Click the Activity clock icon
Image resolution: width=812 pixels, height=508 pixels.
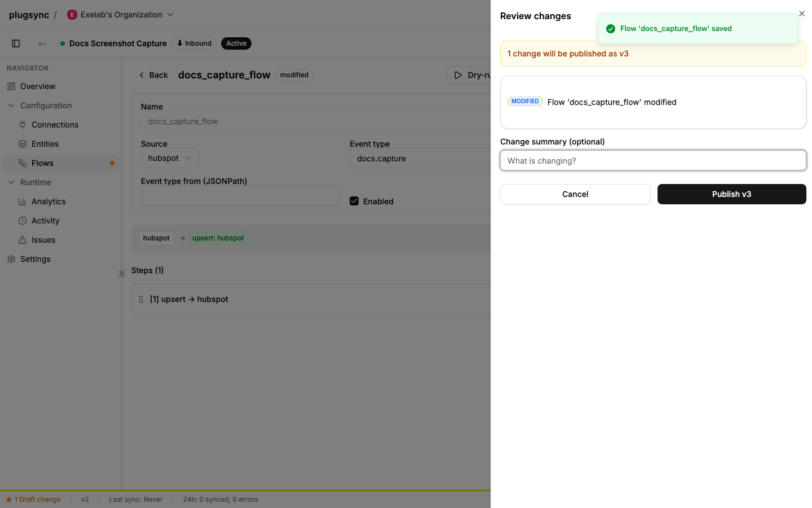pos(23,221)
